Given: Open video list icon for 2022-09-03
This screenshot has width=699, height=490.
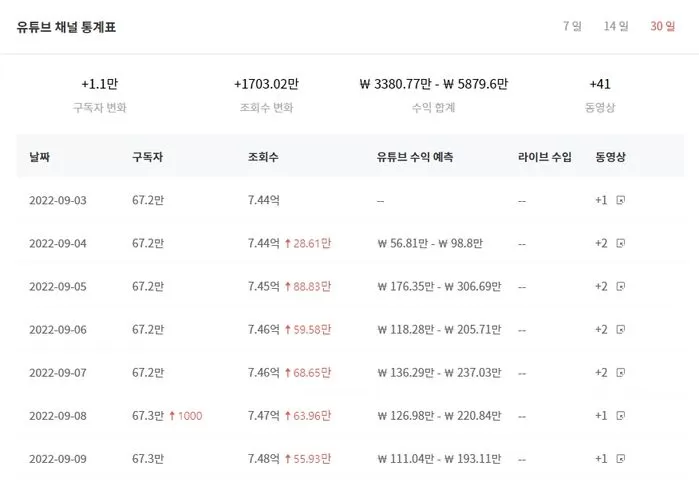Looking at the screenshot, I should tap(621, 200).
